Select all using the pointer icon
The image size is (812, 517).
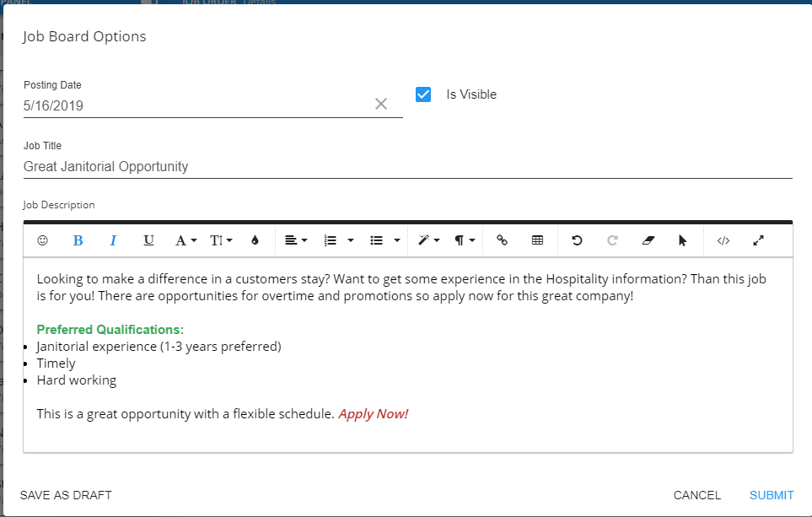(x=682, y=240)
